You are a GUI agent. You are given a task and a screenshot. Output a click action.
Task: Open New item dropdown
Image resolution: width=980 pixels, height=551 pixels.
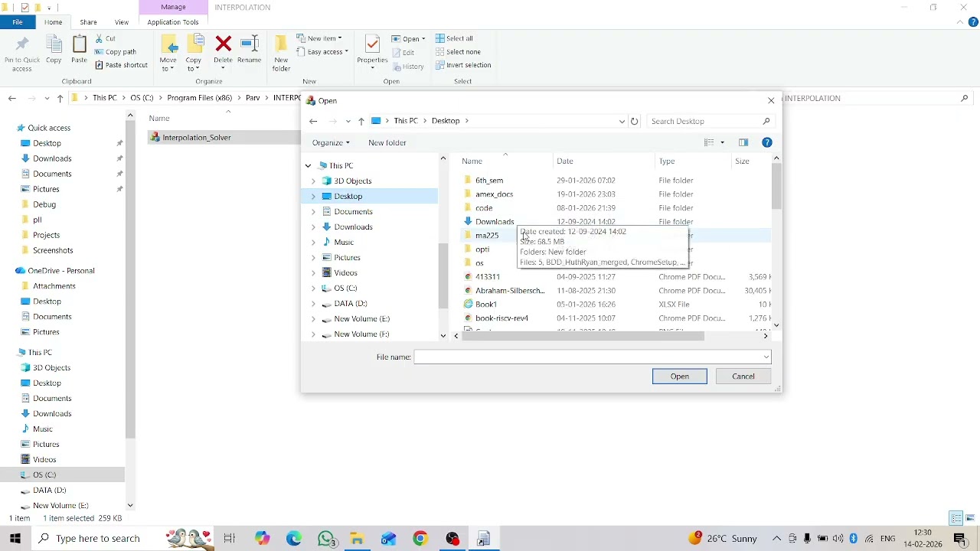click(319, 38)
